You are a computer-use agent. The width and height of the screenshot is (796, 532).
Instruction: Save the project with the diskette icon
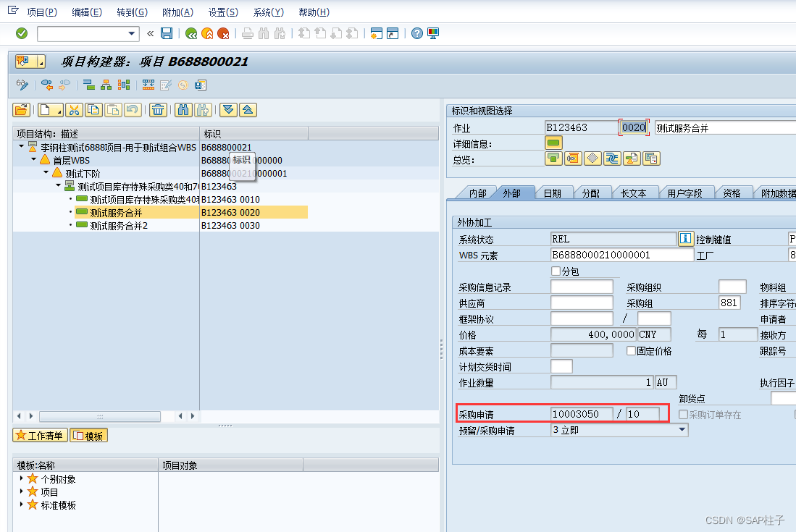[x=167, y=33]
